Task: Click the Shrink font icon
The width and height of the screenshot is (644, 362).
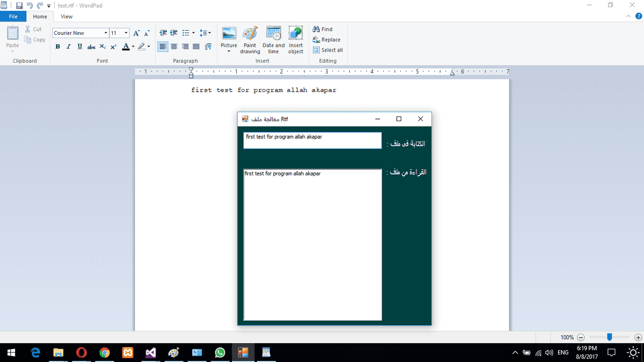Action: pyautogui.click(x=147, y=33)
